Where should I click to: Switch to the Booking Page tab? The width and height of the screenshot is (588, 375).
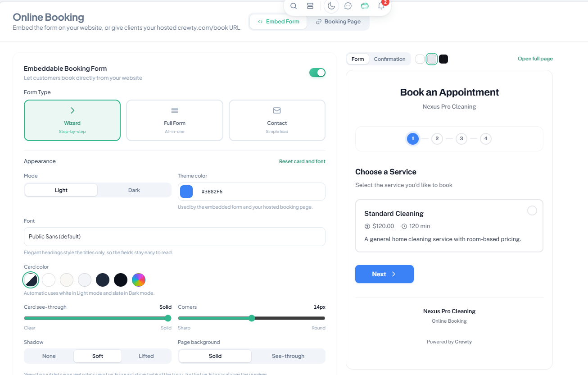click(x=338, y=22)
